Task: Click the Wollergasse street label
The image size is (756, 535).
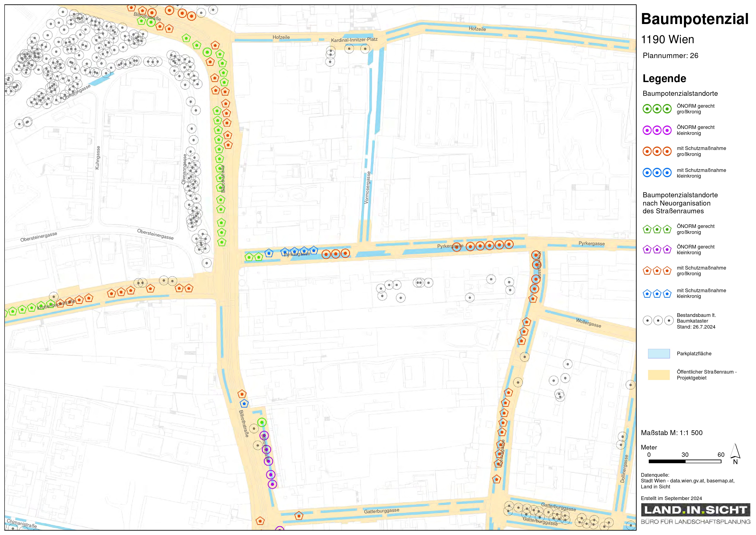Action: click(x=588, y=323)
